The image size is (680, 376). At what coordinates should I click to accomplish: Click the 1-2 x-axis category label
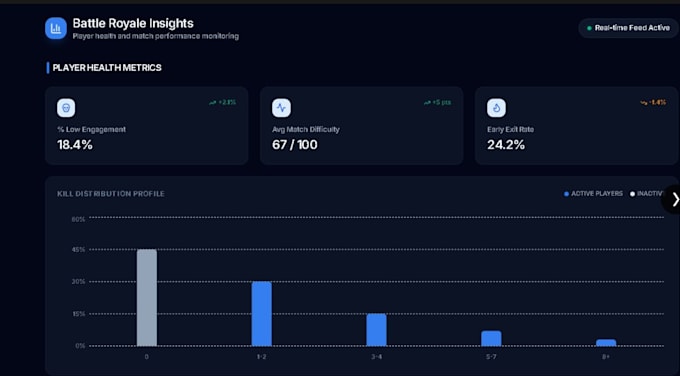[x=262, y=357]
